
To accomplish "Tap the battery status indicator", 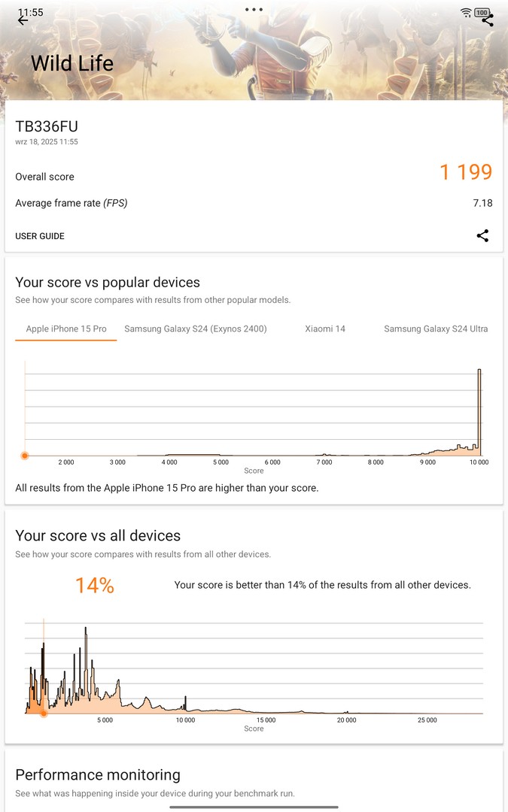I will [x=482, y=12].
